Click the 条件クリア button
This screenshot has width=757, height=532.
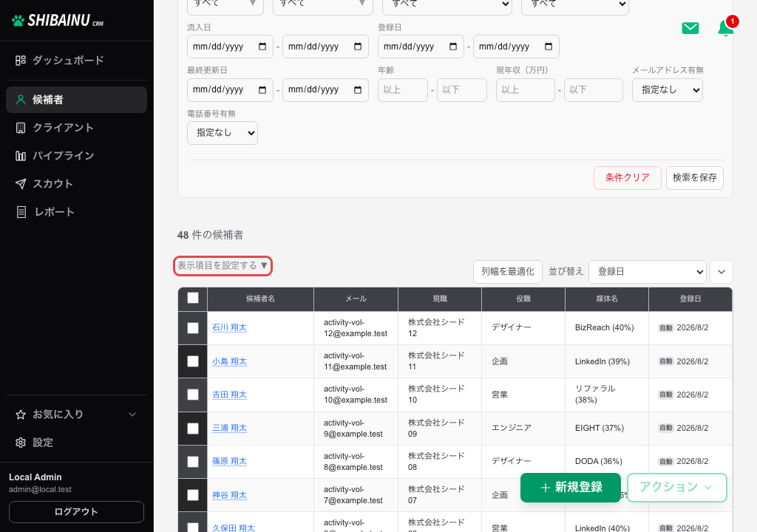click(x=627, y=177)
